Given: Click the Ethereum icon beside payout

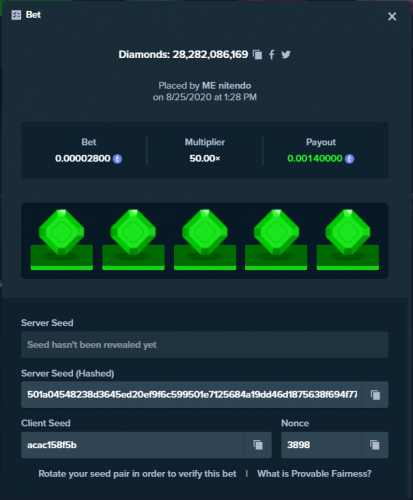Looking at the screenshot, I should [349, 159].
